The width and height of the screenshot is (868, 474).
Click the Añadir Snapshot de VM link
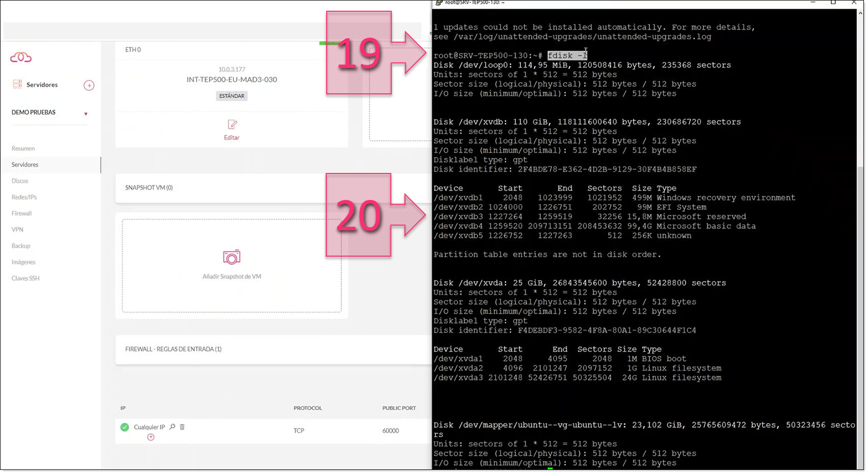coord(232,276)
